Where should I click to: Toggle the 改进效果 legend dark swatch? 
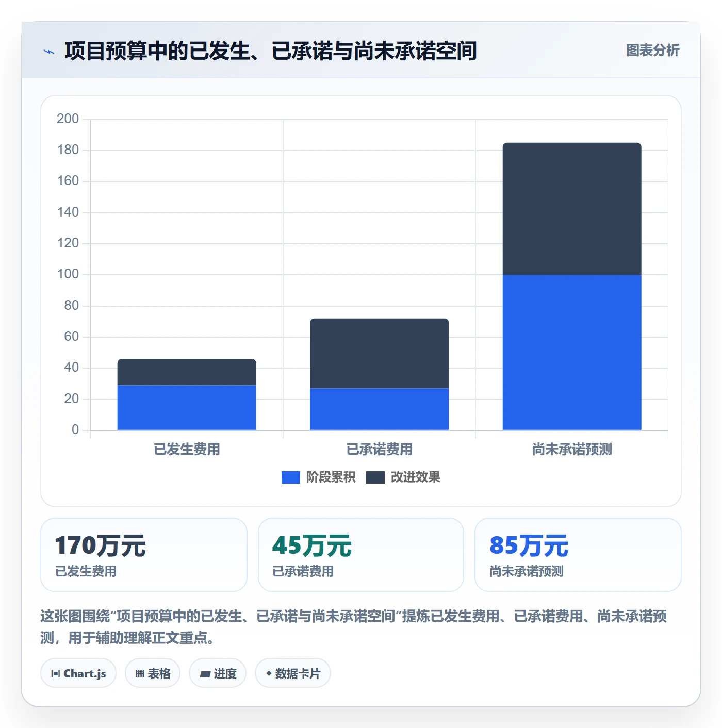pos(375,477)
